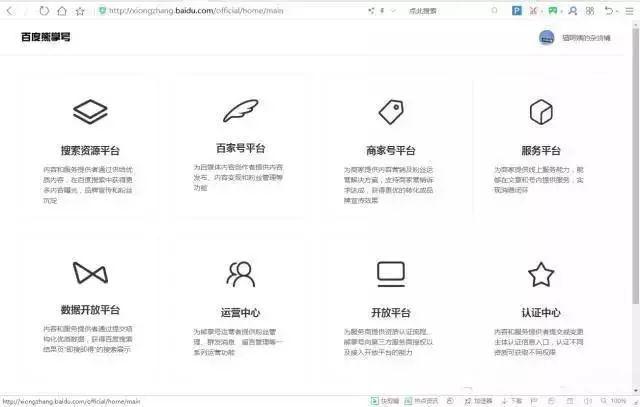Click the description text under 搜索资源平台
Viewport: 640px width, 407px height.
(88, 185)
